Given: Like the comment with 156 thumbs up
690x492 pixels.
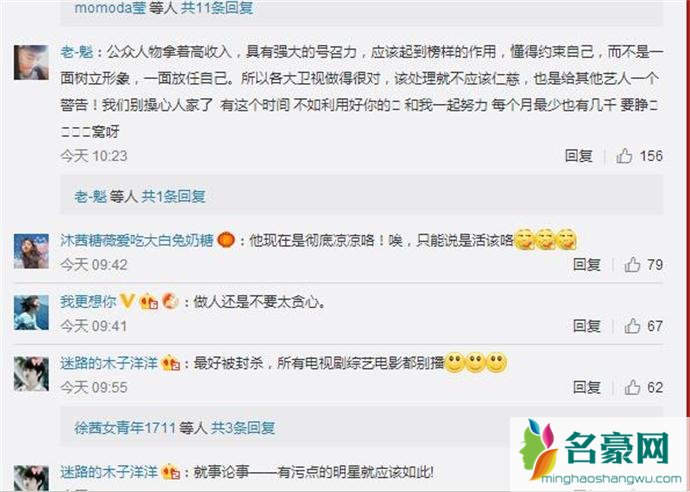Looking at the screenshot, I should tap(624, 156).
